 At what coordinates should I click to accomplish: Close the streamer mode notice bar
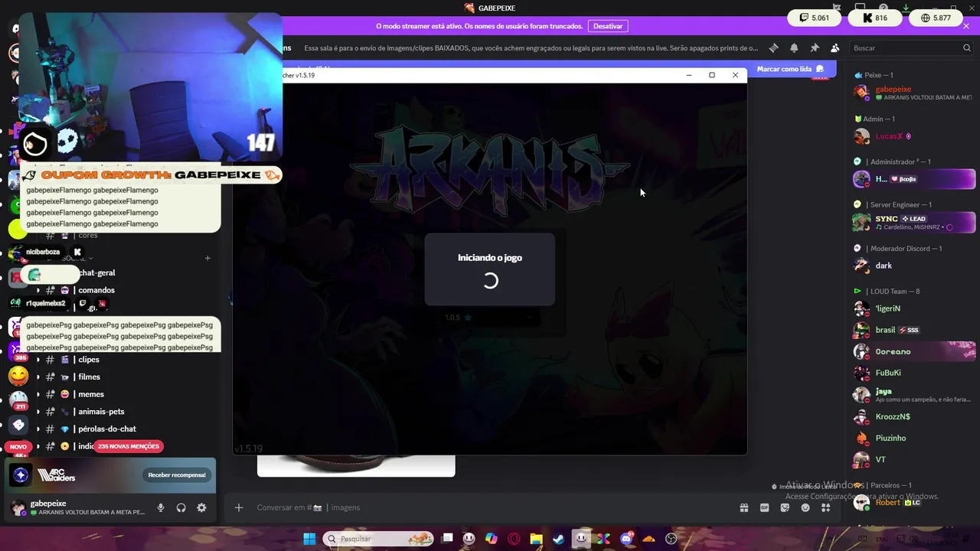966,26
